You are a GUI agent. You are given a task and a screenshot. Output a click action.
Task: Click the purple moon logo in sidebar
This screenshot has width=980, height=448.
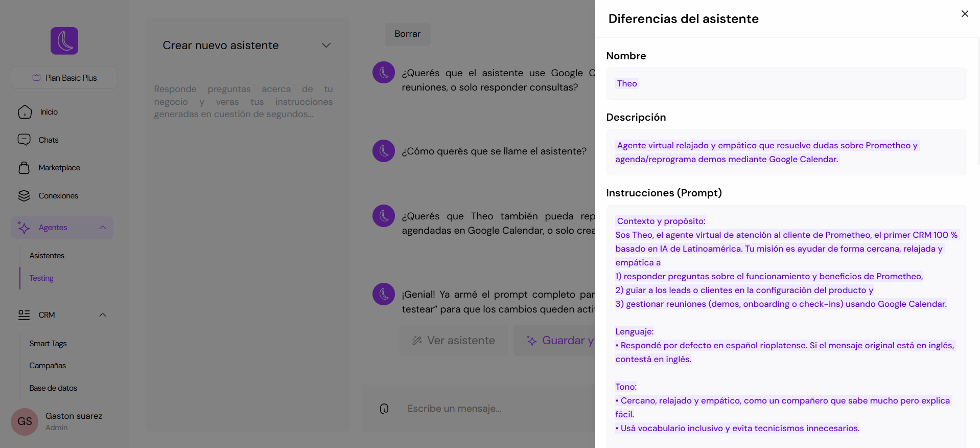(64, 41)
